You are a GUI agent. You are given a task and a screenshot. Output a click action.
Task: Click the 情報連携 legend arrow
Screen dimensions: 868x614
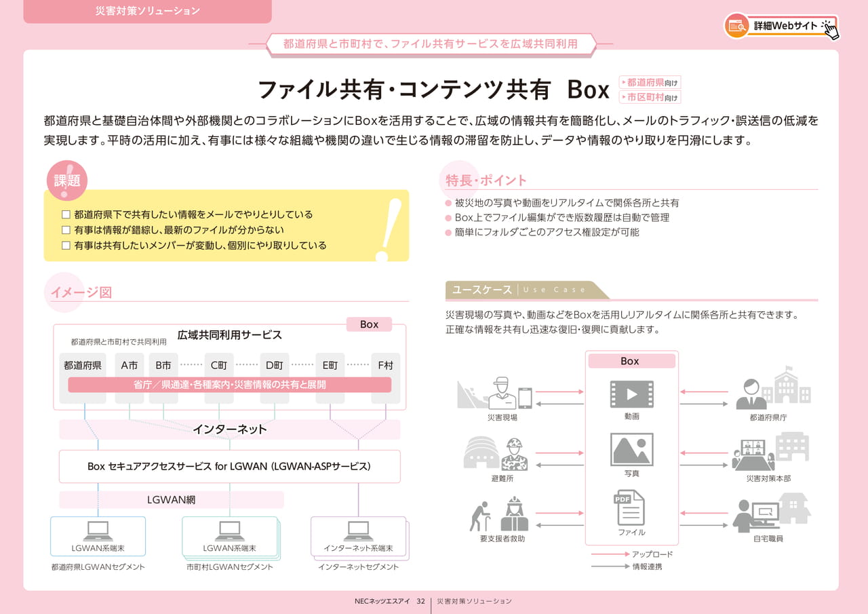point(610,566)
